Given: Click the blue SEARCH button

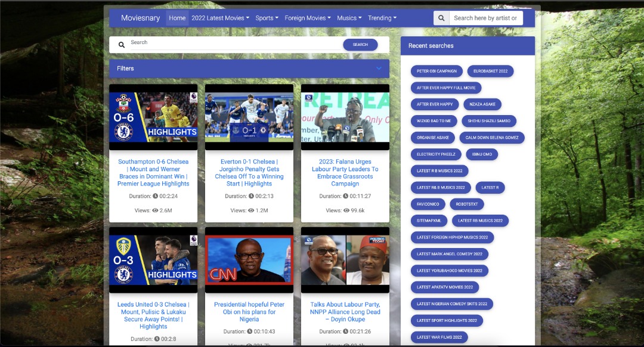Looking at the screenshot, I should pyautogui.click(x=360, y=44).
